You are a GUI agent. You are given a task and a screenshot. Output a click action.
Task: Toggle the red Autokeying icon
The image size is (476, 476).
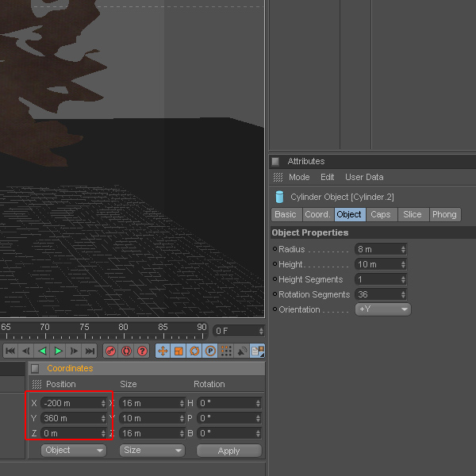coord(127,351)
